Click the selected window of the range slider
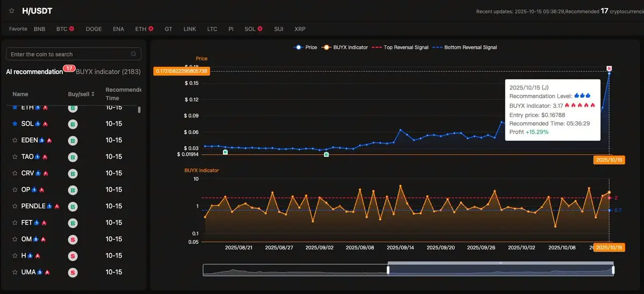This screenshot has height=294, width=644. point(501,270)
